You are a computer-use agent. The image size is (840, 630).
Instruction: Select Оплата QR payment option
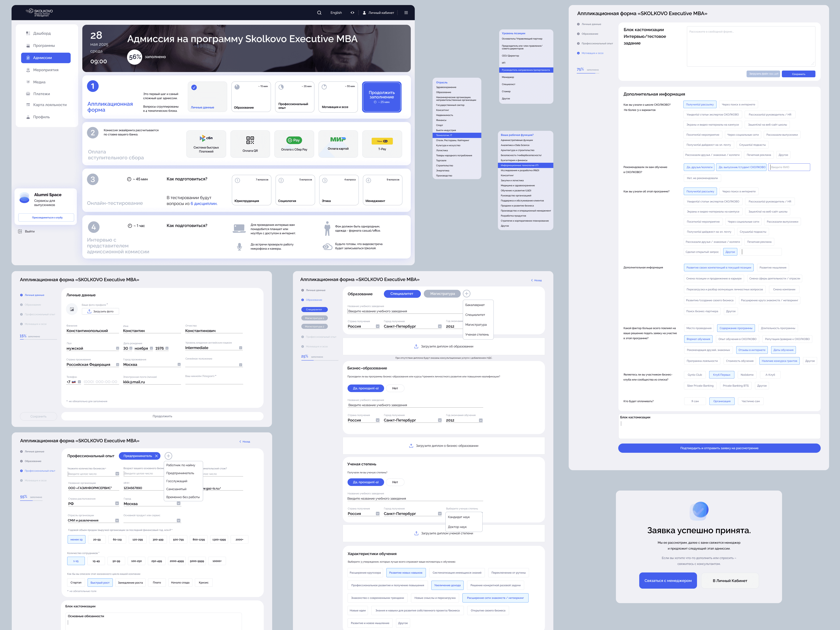click(x=250, y=144)
